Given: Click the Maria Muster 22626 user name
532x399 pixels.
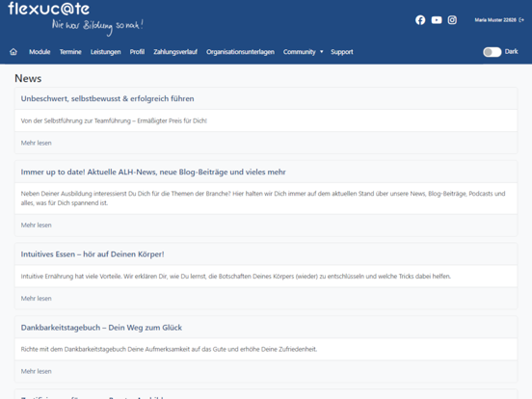Looking at the screenshot, I should (x=495, y=20).
